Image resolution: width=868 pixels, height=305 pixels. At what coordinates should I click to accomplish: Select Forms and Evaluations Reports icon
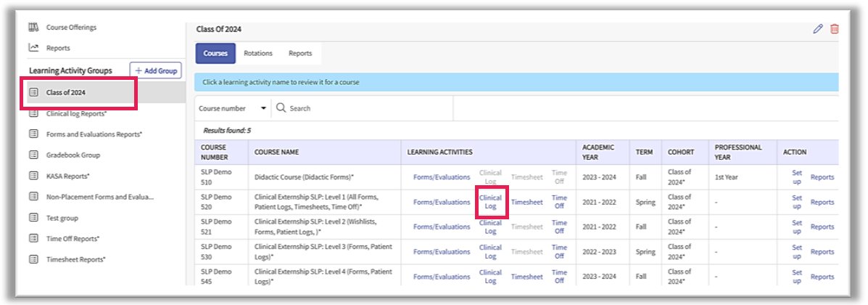[x=34, y=134]
